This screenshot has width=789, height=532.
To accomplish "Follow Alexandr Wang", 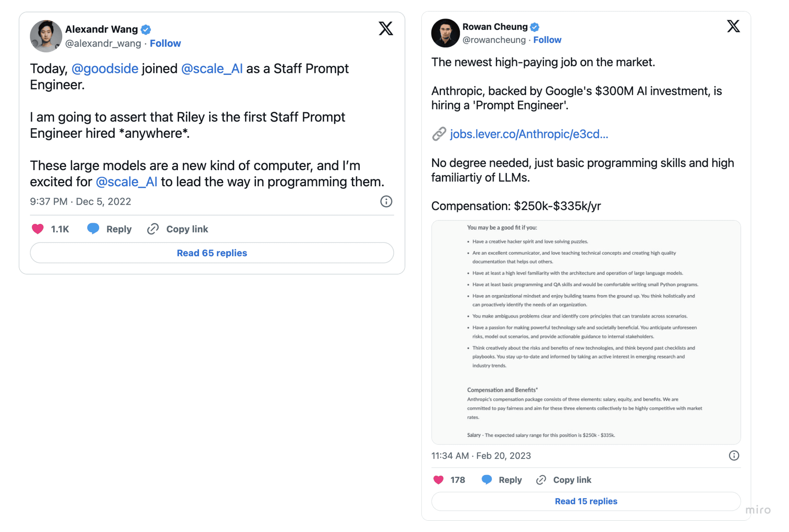I will click(165, 43).
